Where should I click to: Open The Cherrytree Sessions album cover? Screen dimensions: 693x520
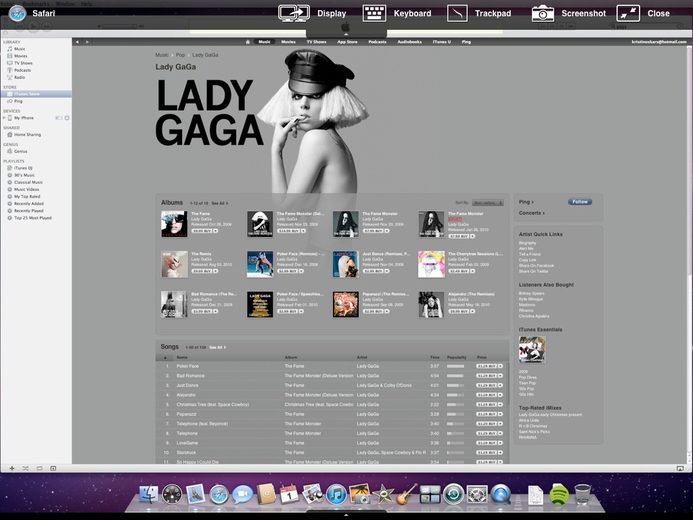tap(431, 264)
